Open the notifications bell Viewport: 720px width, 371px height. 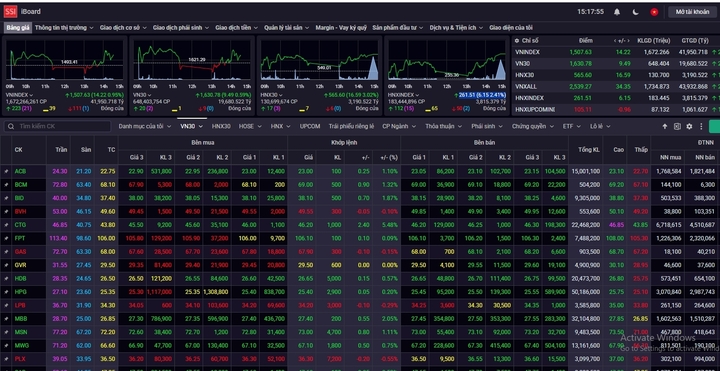point(617,12)
